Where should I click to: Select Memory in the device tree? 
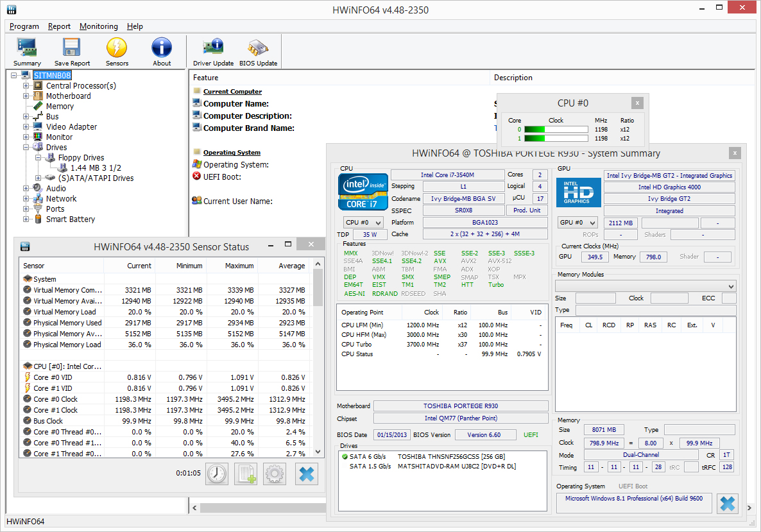point(60,107)
